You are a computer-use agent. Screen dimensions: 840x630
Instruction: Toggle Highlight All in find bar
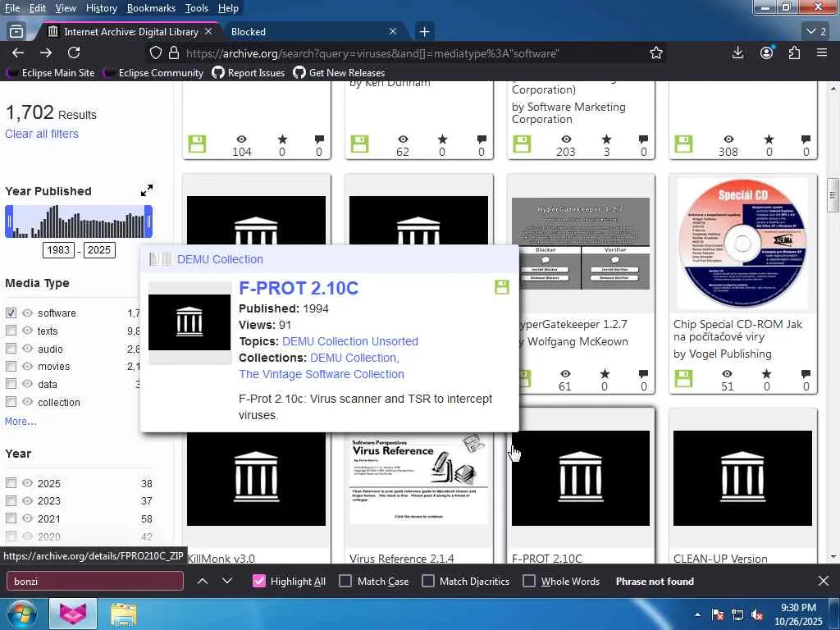click(x=258, y=581)
